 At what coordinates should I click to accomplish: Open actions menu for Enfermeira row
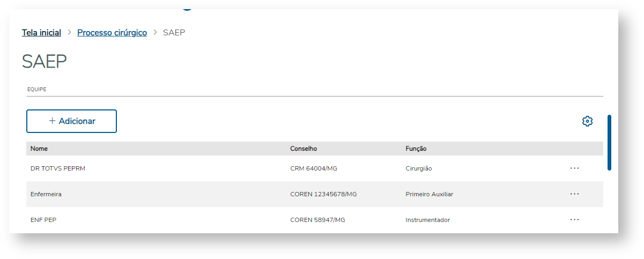click(x=575, y=194)
